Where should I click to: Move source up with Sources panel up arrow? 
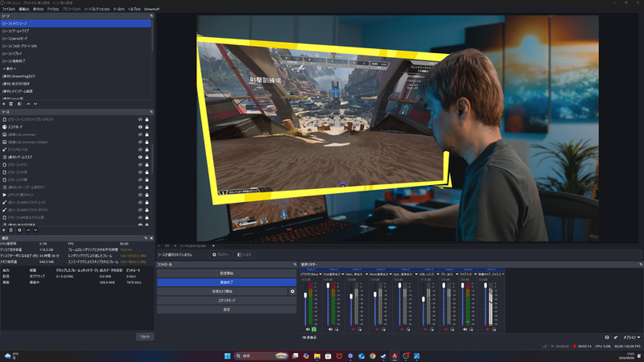[28, 230]
